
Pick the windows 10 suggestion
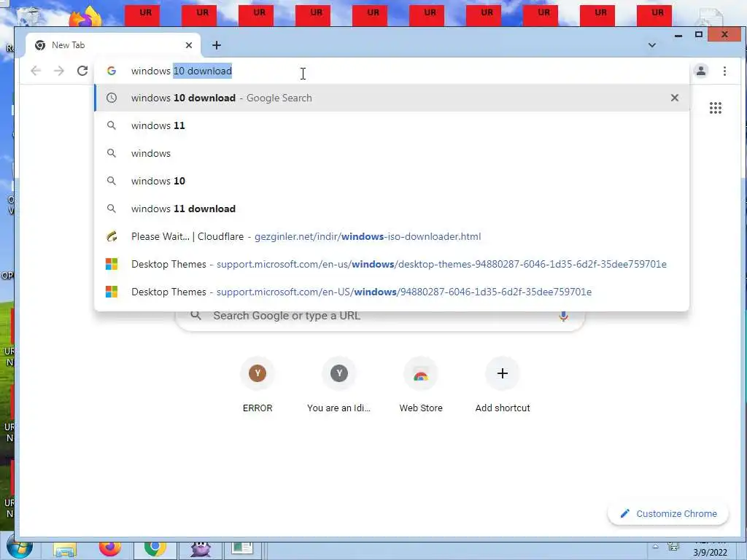pos(392,181)
